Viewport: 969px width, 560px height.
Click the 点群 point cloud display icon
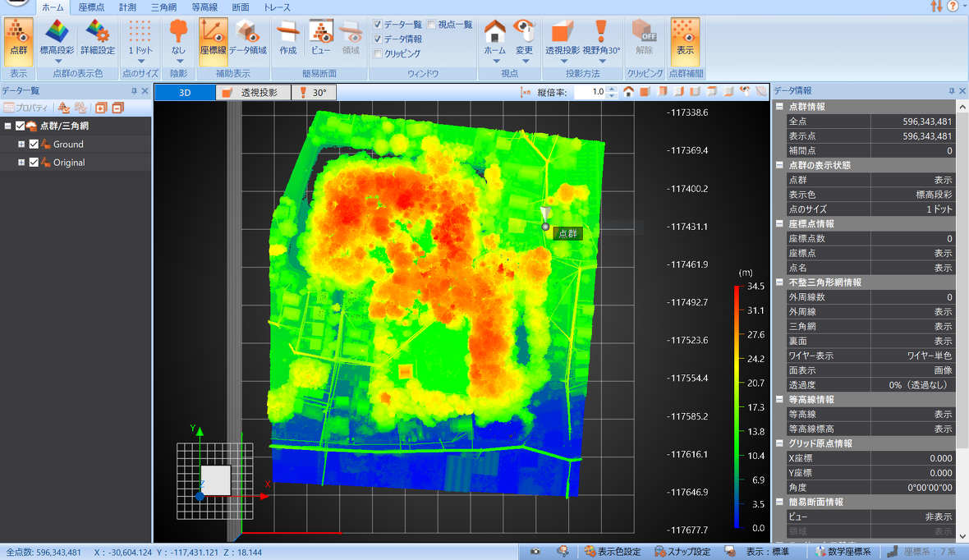(18, 39)
